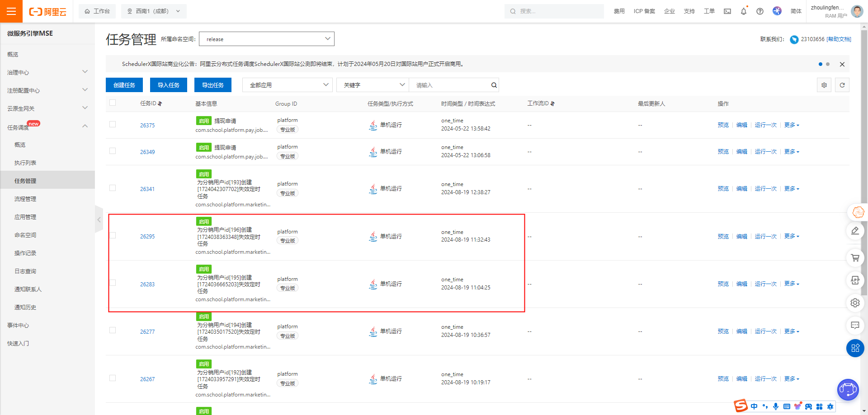
Task: Open the blue floating apps grid icon
Action: 855,348
